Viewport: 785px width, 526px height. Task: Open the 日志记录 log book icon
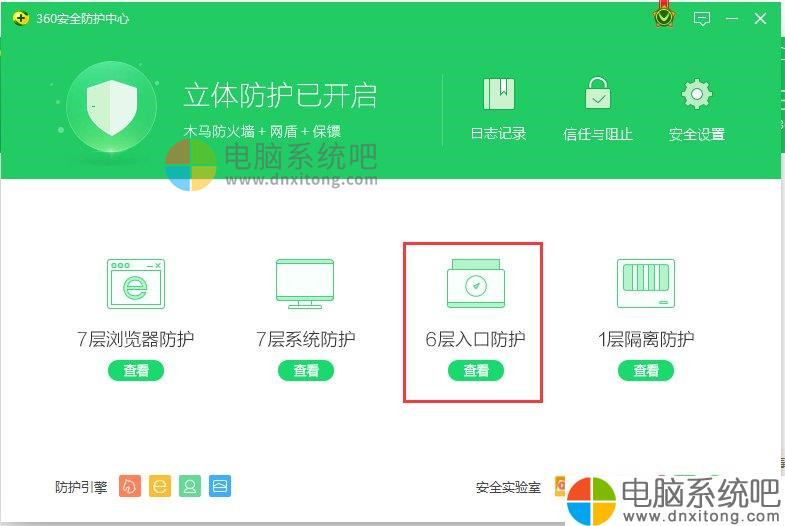pyautogui.click(x=499, y=94)
